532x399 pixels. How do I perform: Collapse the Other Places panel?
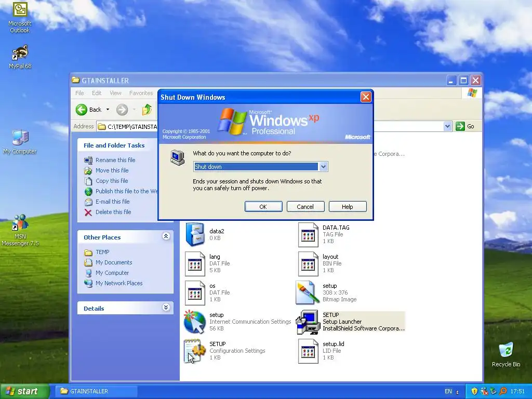click(x=166, y=236)
